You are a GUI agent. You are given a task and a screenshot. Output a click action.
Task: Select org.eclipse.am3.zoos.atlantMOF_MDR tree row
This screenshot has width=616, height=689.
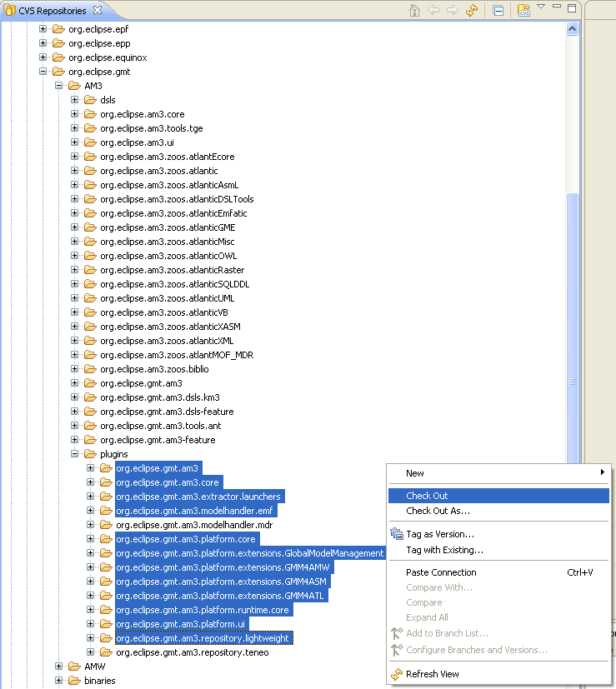tap(177, 355)
